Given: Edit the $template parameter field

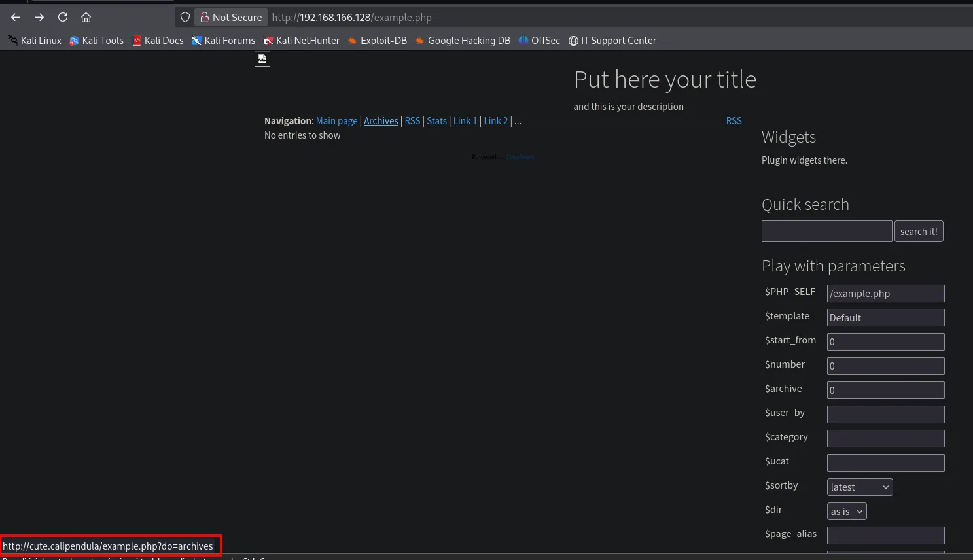Looking at the screenshot, I should [886, 318].
